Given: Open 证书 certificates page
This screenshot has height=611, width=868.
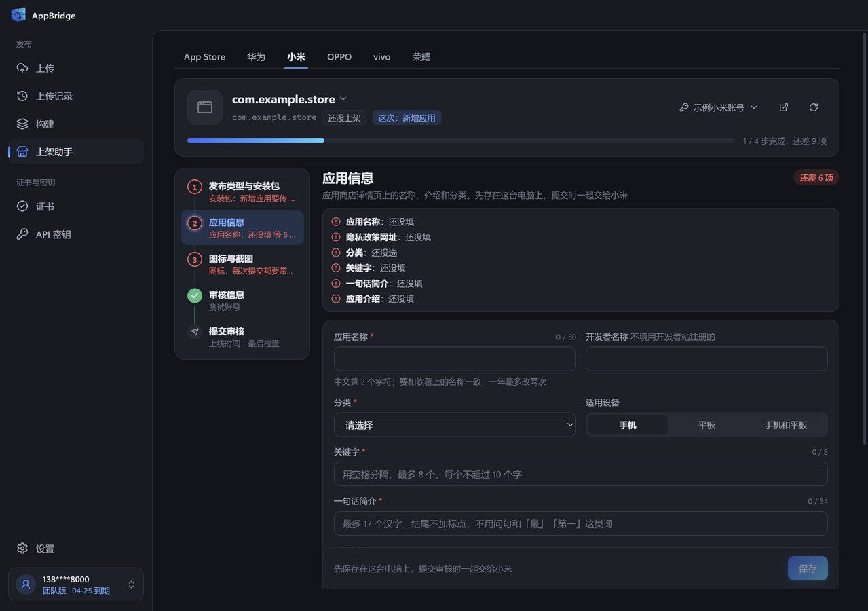Looking at the screenshot, I should tap(76, 206).
